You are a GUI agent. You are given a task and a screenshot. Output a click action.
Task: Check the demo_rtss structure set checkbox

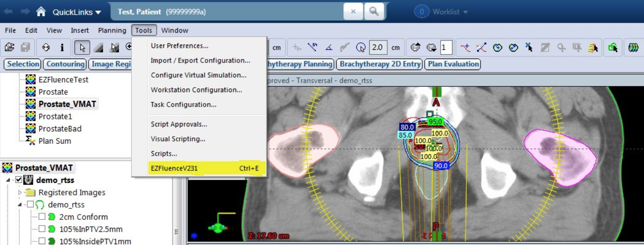pyautogui.click(x=30, y=205)
